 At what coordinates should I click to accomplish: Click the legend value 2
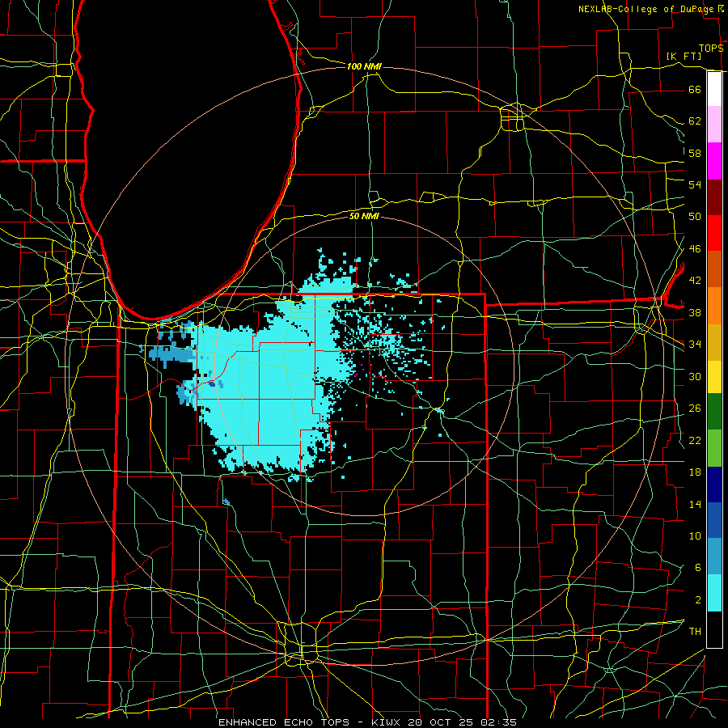(x=697, y=600)
